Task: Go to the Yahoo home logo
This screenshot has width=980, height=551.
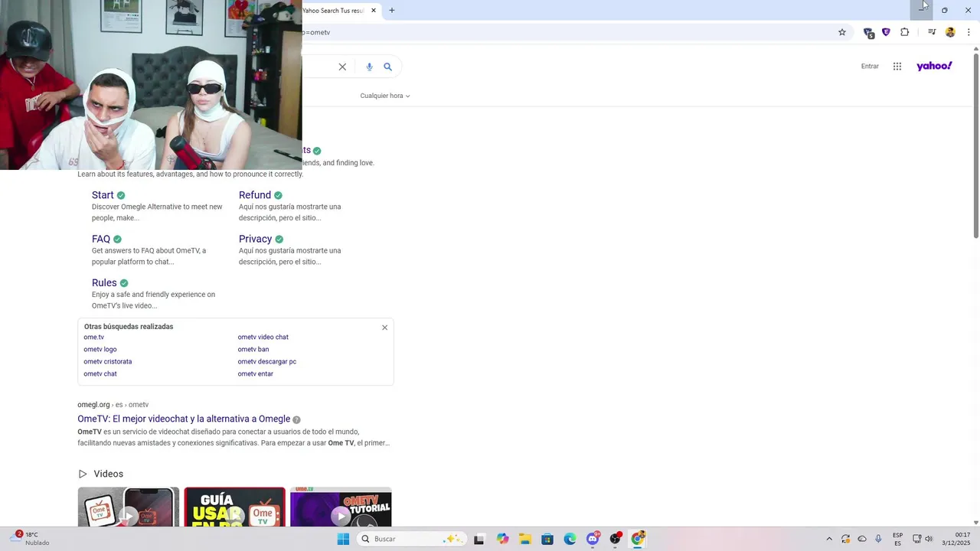Action: click(x=934, y=66)
